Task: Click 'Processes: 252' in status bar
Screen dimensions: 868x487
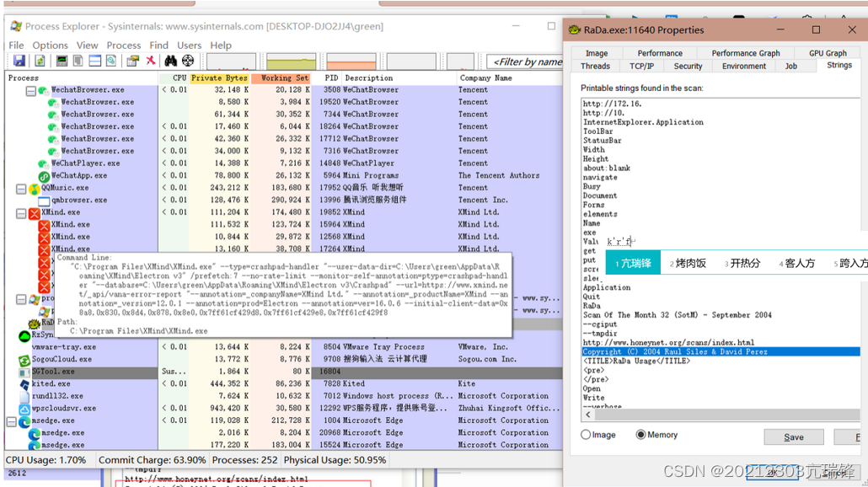Action: point(244,460)
